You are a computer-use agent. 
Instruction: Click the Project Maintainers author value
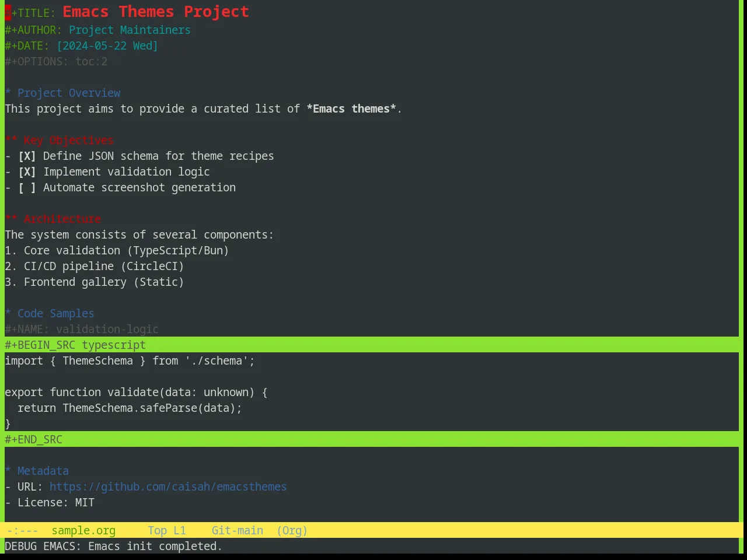(130, 30)
